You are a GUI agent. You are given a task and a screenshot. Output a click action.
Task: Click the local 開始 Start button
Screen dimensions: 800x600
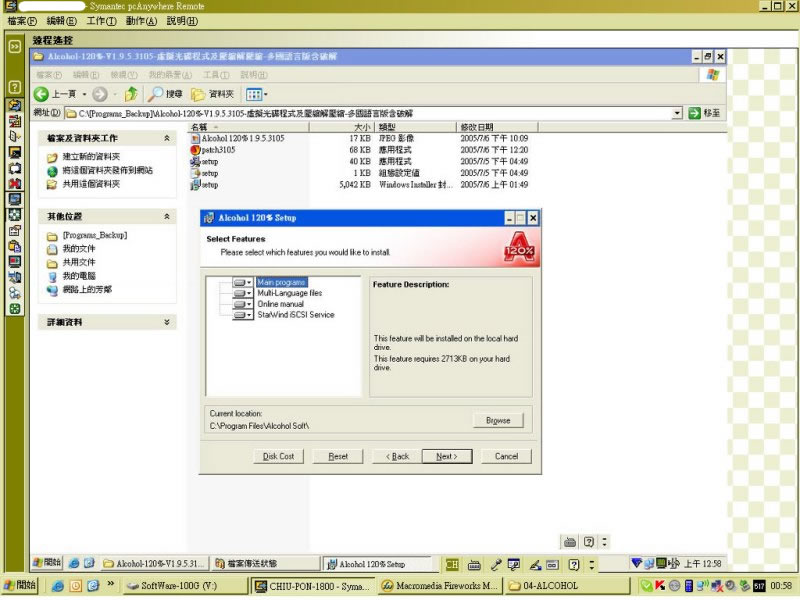click(19, 586)
